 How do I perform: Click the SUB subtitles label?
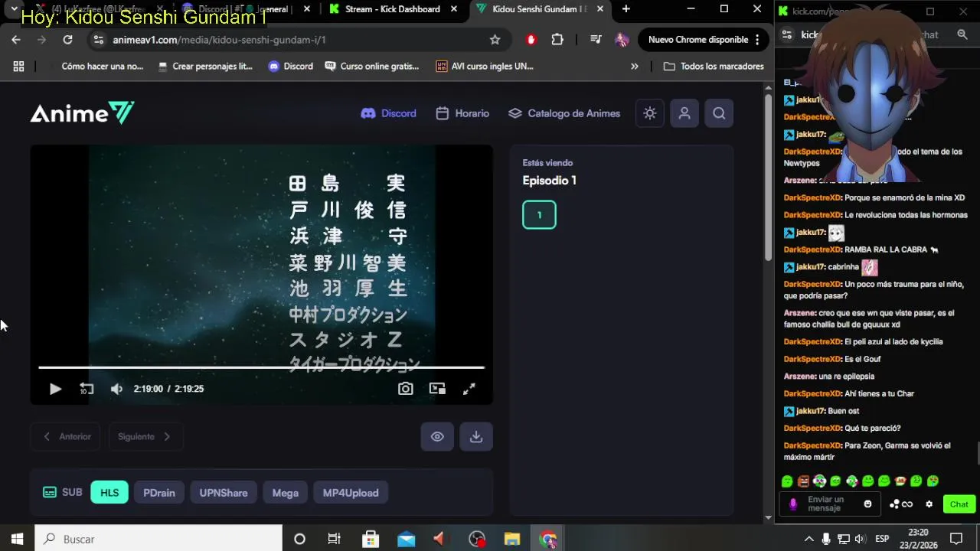63,492
